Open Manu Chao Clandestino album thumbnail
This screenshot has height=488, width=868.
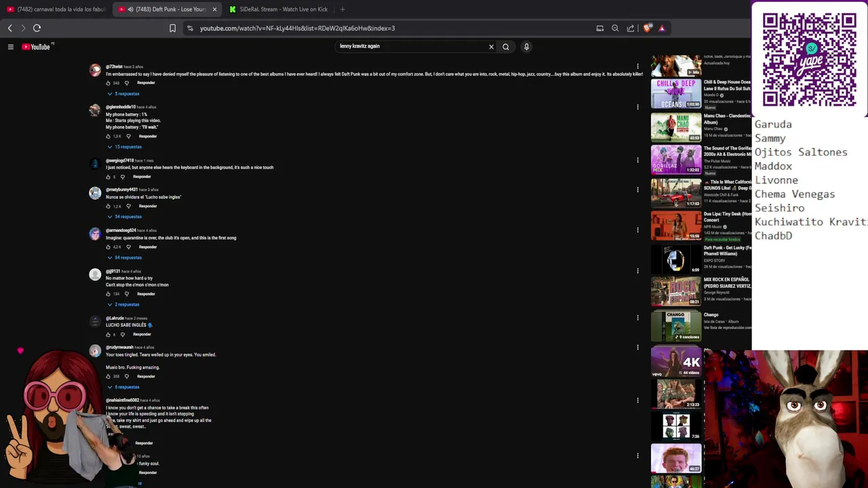click(x=676, y=127)
